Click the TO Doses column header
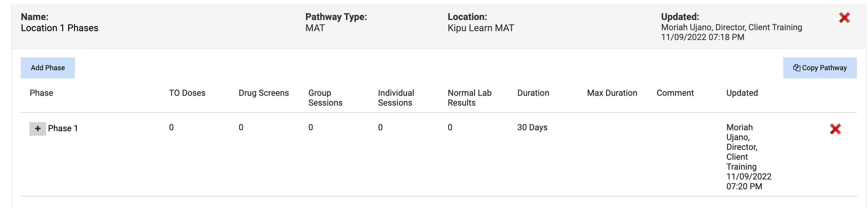Viewport: 868px width, 208px height. (187, 93)
